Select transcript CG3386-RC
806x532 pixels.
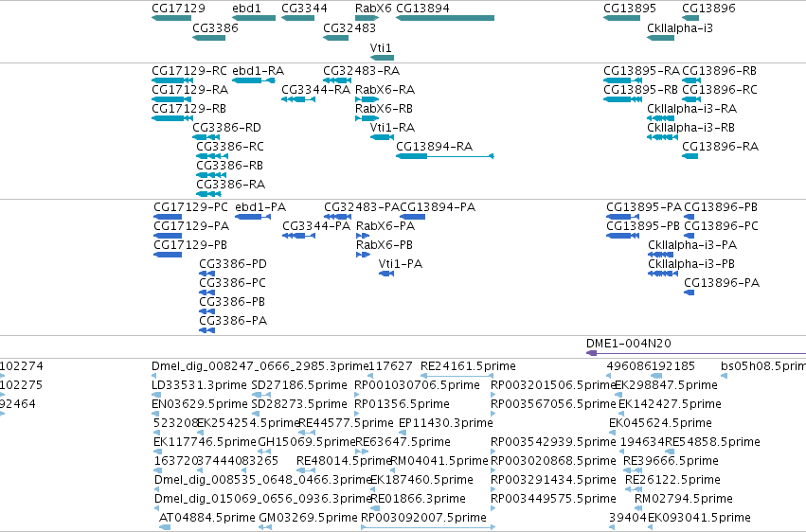pyautogui.click(x=212, y=156)
